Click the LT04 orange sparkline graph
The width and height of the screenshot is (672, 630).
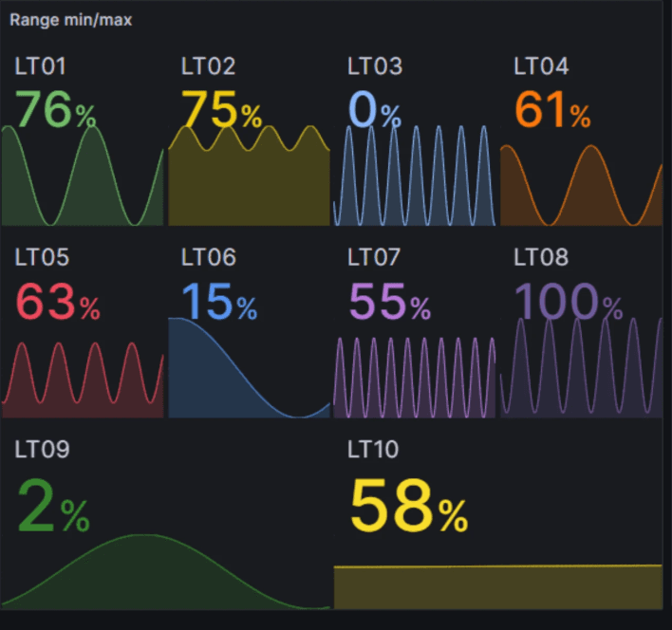click(581, 185)
